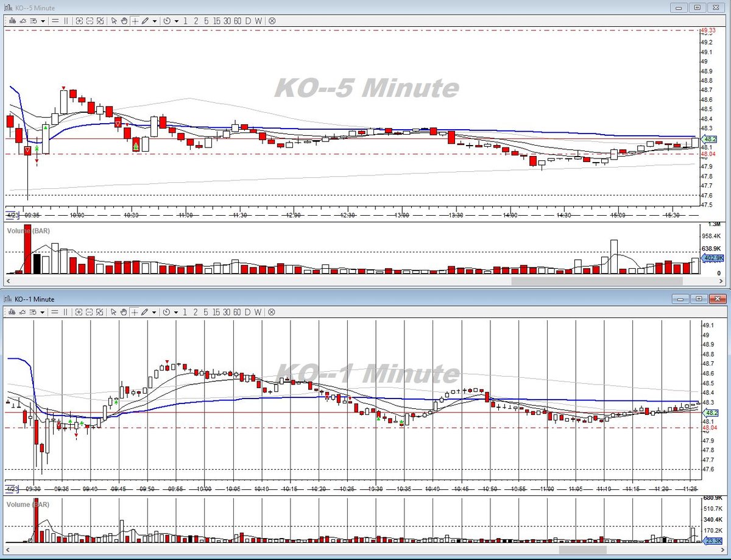Open chart type icon in KO--1 Minute toolbar
Screen dimensions: 731x560
coord(12,312)
